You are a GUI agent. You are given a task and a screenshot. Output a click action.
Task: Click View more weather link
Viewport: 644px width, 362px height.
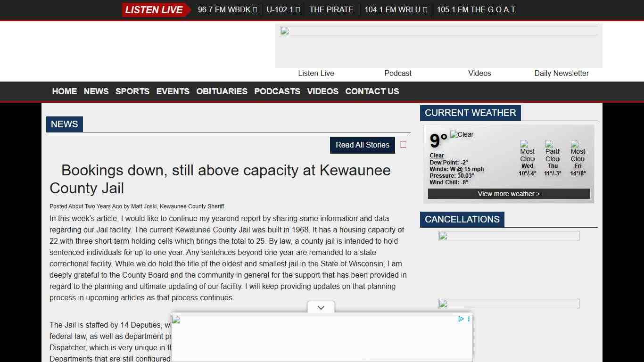pyautogui.click(x=509, y=194)
